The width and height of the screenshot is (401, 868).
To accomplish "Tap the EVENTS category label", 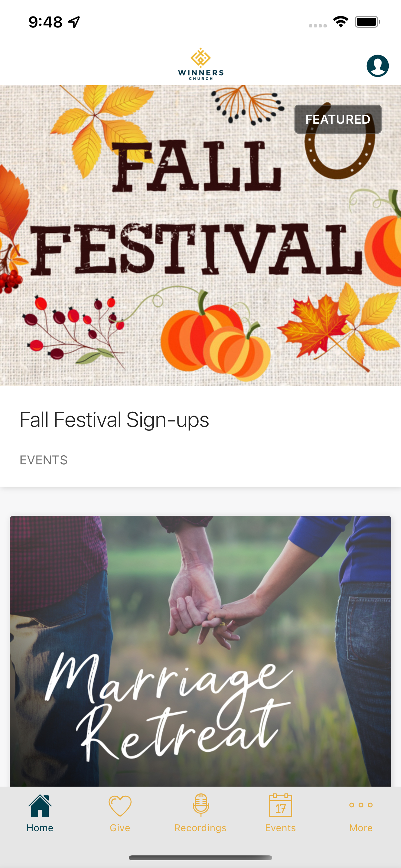I will [x=44, y=460].
